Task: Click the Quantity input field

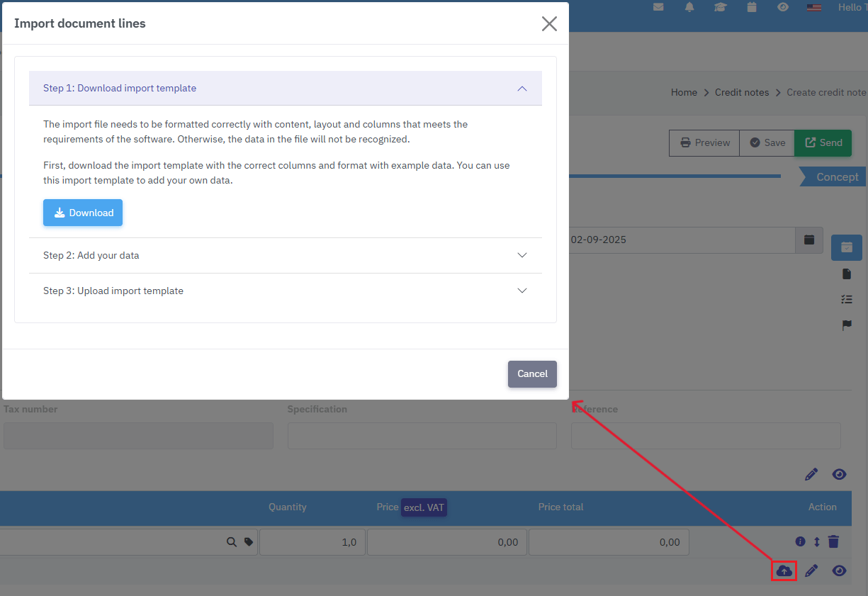Action: [x=312, y=542]
